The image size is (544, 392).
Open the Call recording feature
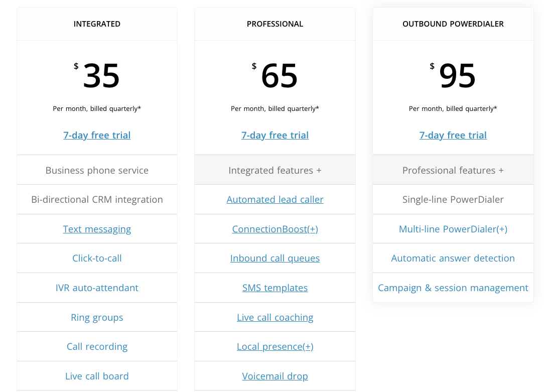pos(97,346)
